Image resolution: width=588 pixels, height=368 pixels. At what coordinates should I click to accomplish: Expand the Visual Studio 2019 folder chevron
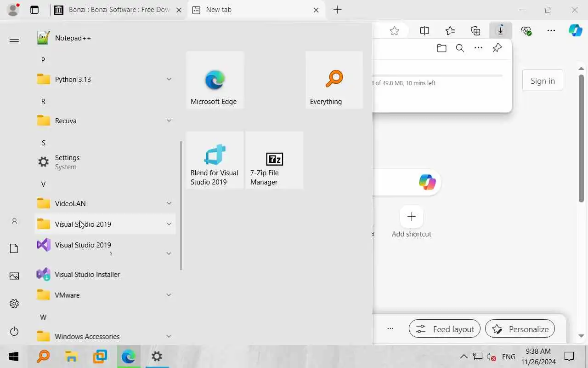(x=169, y=224)
